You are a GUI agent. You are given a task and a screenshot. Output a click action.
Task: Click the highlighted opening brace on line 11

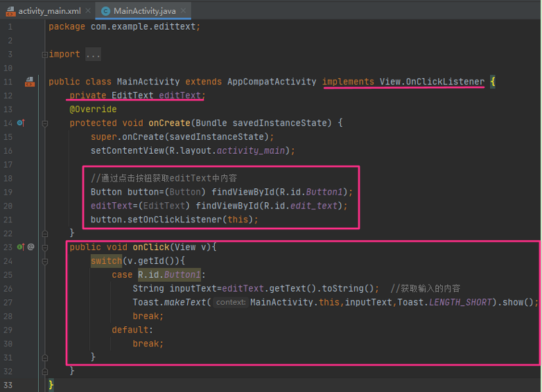click(x=493, y=82)
